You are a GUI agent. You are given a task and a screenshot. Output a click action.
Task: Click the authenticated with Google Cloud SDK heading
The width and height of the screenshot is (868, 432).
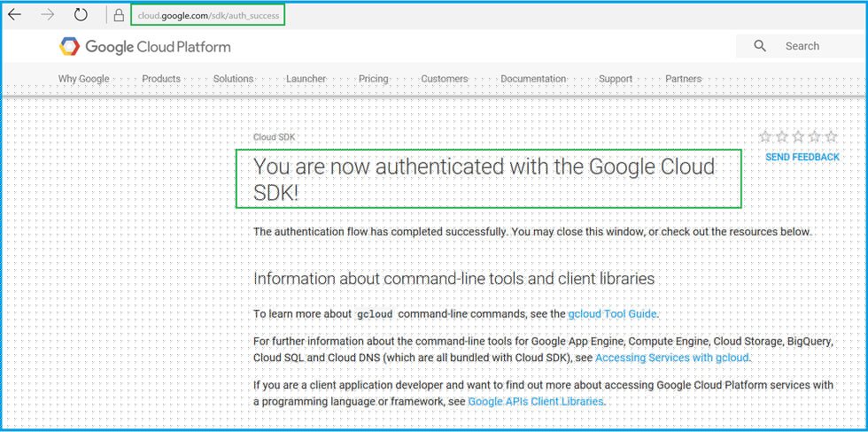[x=484, y=179]
